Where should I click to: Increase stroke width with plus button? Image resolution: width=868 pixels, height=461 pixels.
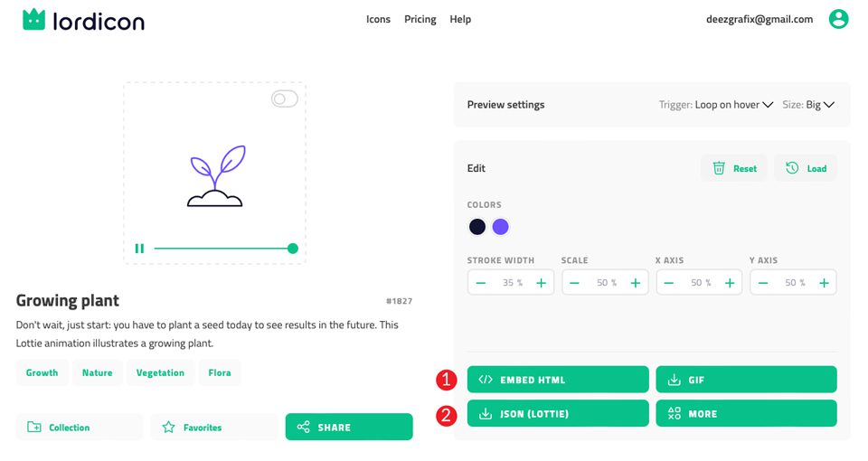[x=542, y=283]
